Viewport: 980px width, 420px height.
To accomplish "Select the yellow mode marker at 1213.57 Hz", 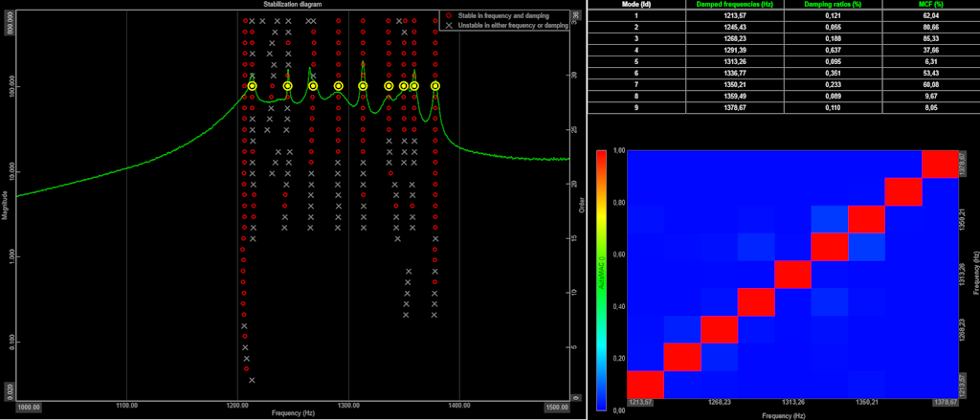I will pyautogui.click(x=252, y=86).
